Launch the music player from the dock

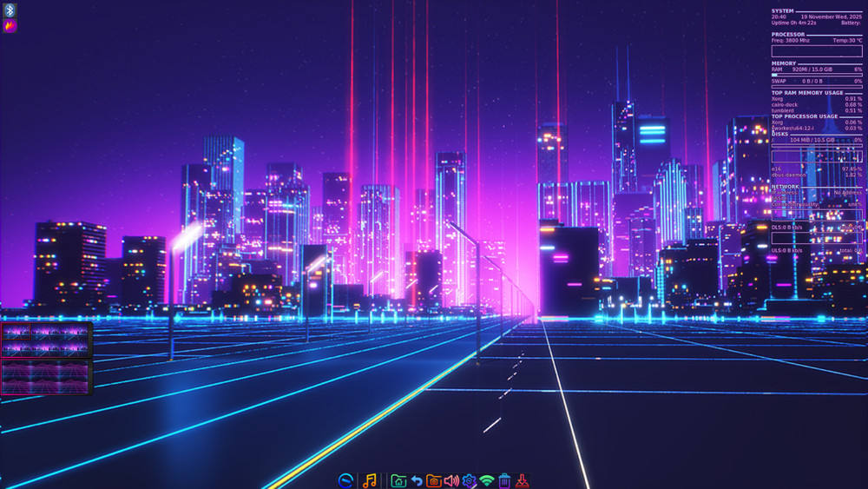(x=369, y=480)
